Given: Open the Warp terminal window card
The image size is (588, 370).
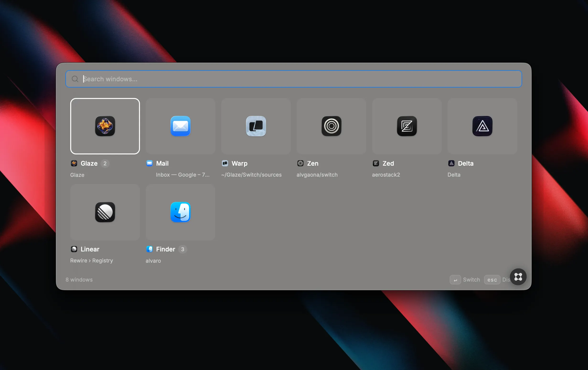Looking at the screenshot, I should 256,126.
